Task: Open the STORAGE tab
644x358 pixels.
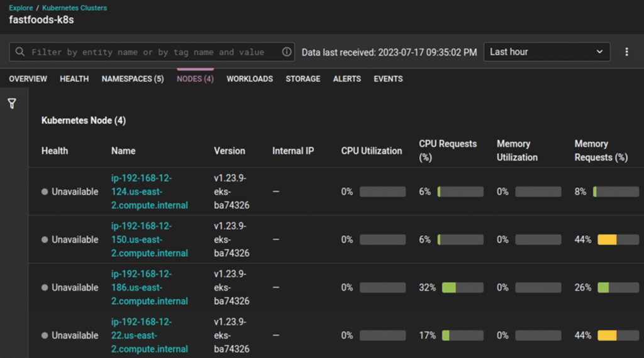Action: coord(303,79)
